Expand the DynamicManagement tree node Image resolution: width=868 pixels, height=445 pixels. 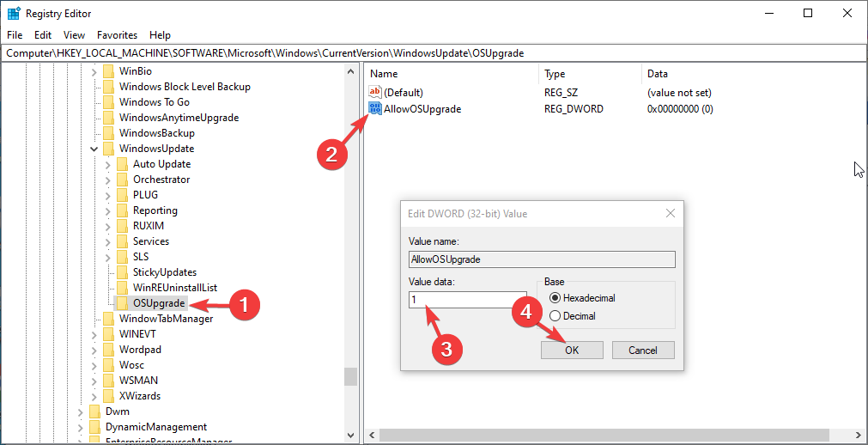coord(81,427)
